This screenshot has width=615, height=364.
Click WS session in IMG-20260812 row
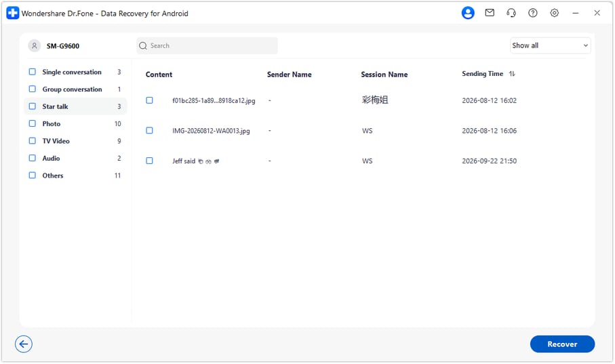367,131
